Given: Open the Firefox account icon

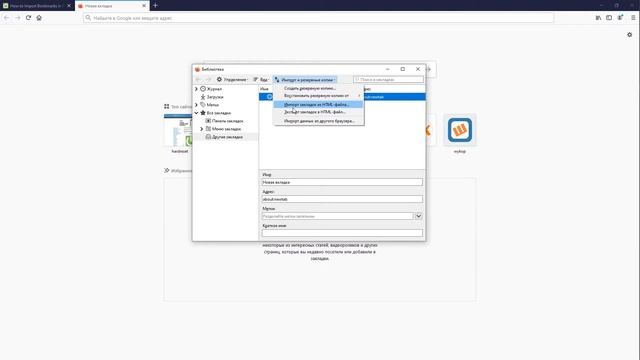Looking at the screenshot, I should (620, 18).
